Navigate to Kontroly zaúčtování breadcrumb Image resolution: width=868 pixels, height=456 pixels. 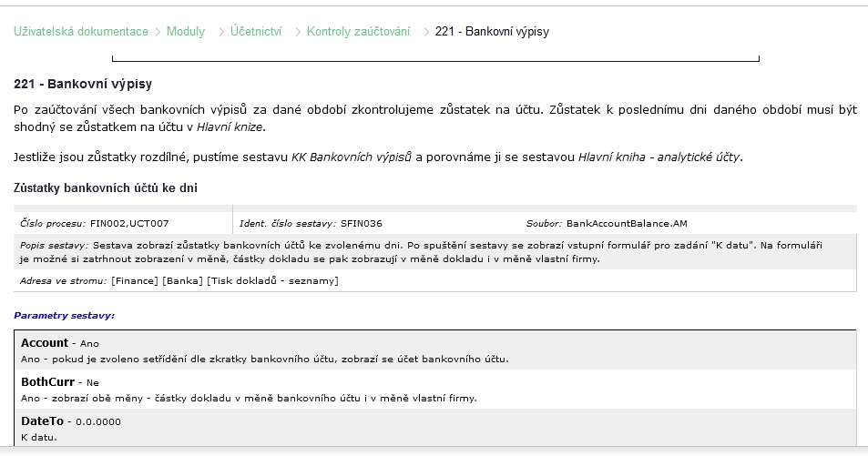[358, 32]
